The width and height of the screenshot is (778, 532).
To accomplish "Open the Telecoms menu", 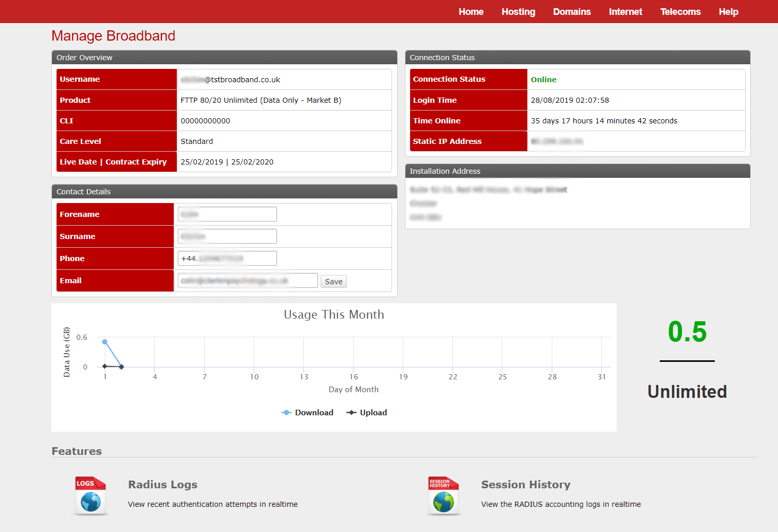I will click(x=680, y=12).
